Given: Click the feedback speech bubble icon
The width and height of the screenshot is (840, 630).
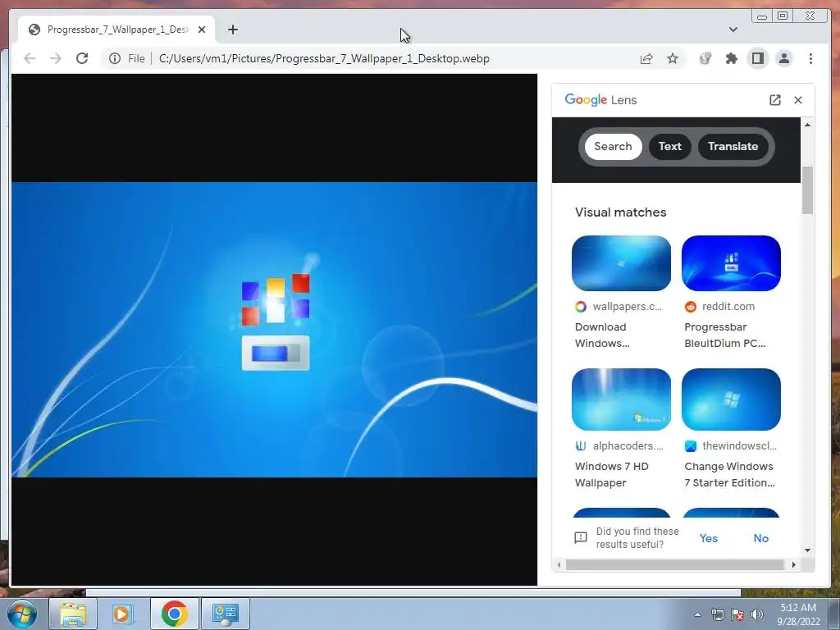Looking at the screenshot, I should tap(581, 538).
